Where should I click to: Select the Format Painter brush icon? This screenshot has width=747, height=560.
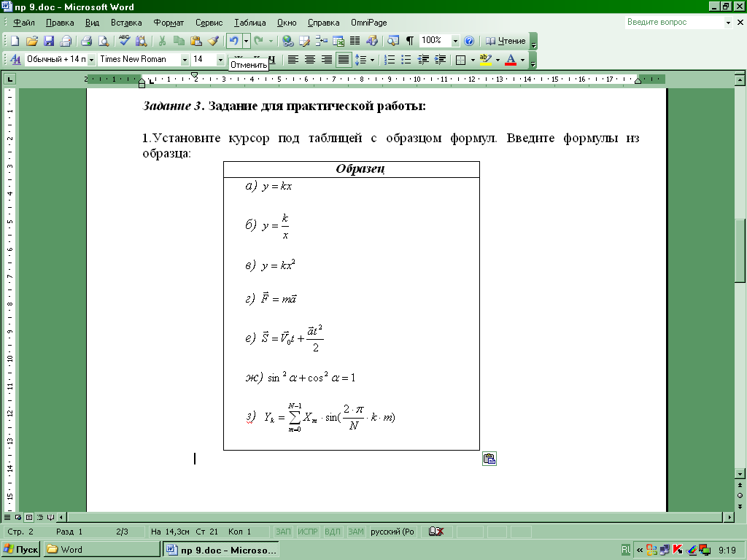pyautogui.click(x=213, y=41)
